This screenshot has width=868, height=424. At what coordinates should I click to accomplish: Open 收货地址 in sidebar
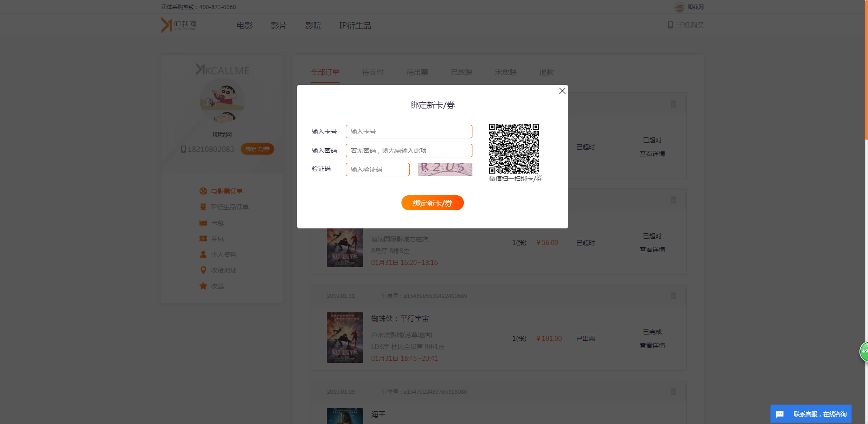(224, 270)
